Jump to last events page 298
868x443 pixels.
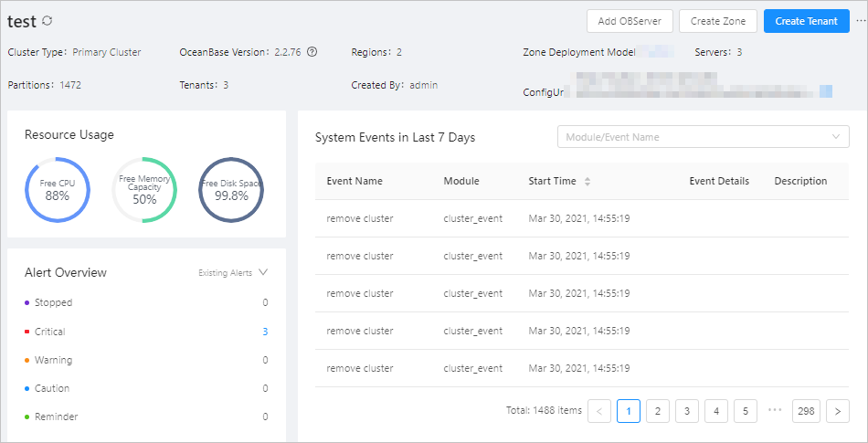(x=807, y=411)
